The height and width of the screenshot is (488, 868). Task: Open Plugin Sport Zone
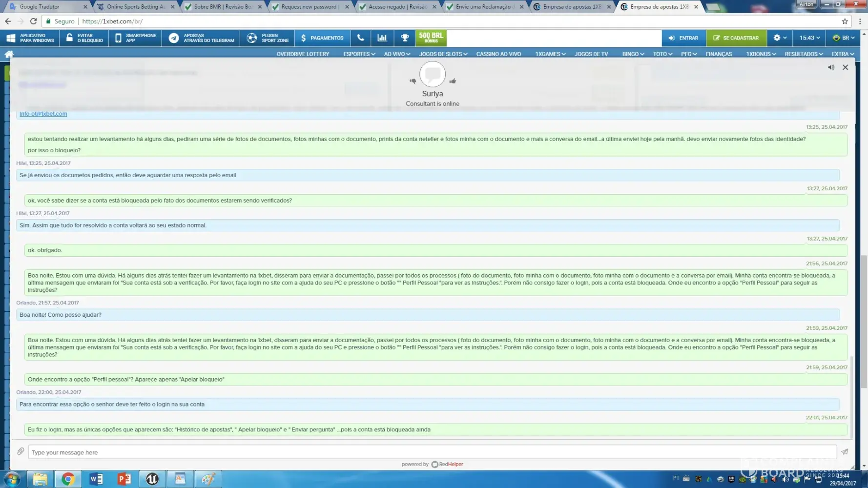coord(267,38)
